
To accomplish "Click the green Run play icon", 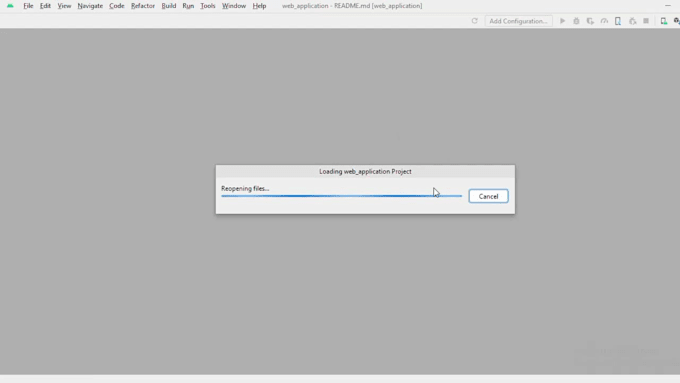I will pyautogui.click(x=562, y=21).
